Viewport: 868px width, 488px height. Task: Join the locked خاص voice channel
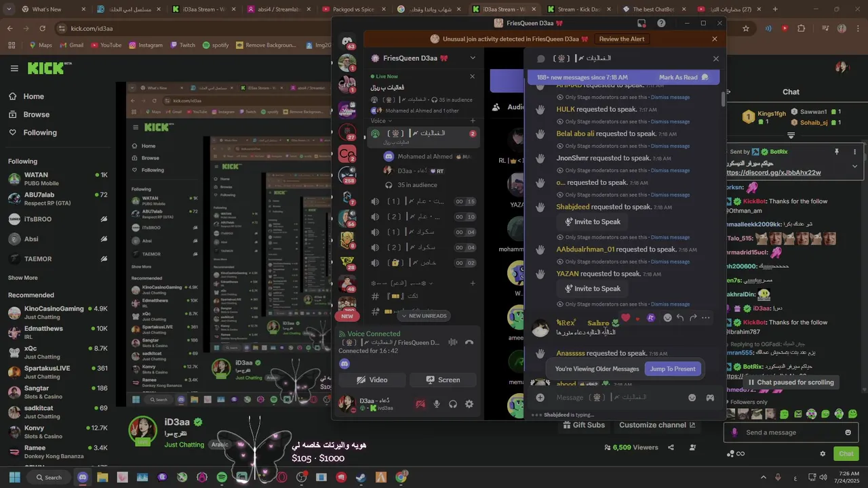pos(422,262)
